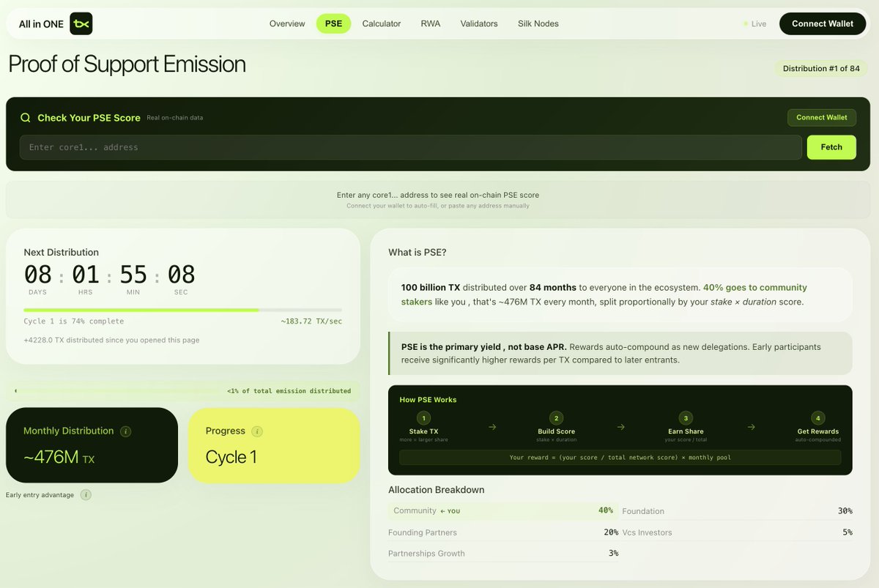Click the Vcs Investors 5% row
Viewport: 879px width, 588px height.
click(738, 532)
